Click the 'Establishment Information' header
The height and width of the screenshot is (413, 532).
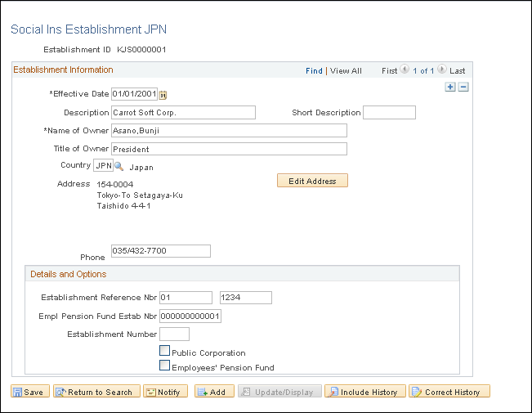[63, 70]
